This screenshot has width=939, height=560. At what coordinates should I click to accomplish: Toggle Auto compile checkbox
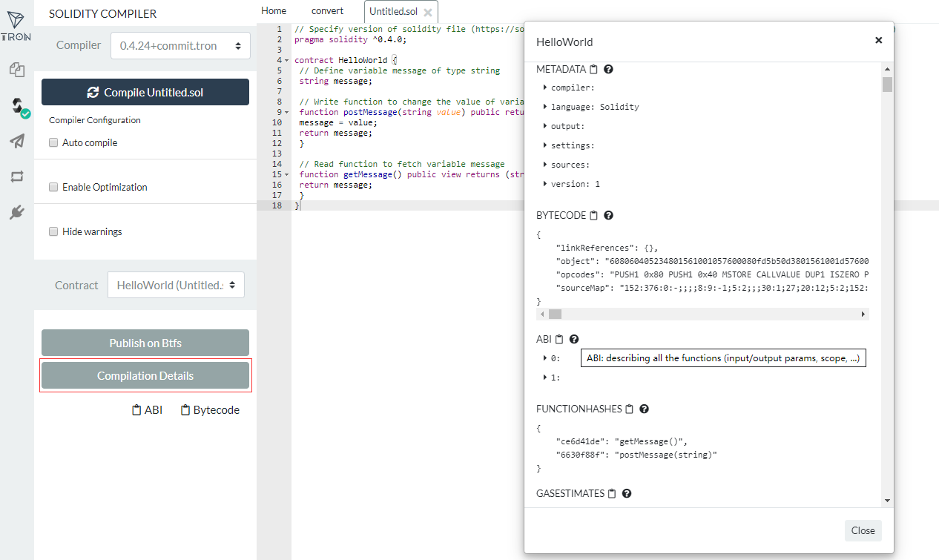point(53,142)
